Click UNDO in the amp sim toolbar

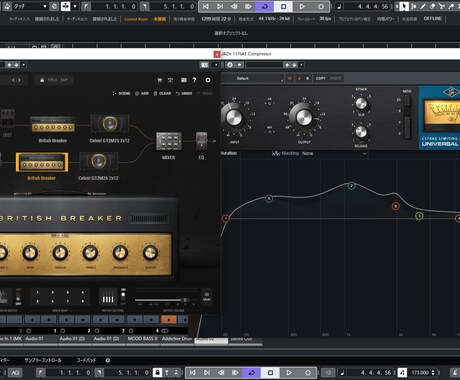pyautogui.click(x=184, y=93)
